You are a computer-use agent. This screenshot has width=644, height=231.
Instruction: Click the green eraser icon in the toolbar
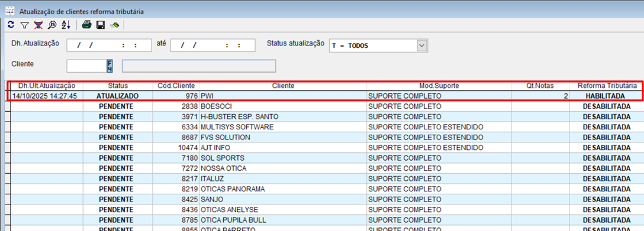click(115, 25)
